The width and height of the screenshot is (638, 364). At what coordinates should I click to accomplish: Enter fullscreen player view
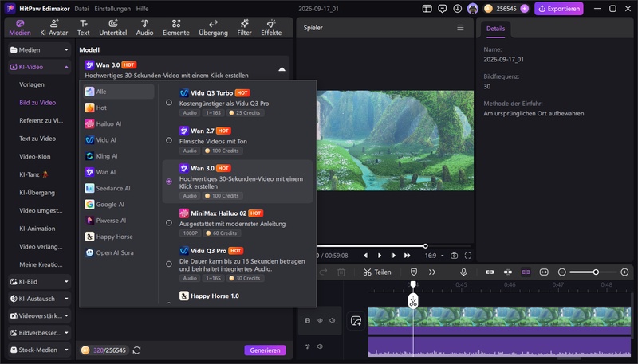tap(468, 256)
